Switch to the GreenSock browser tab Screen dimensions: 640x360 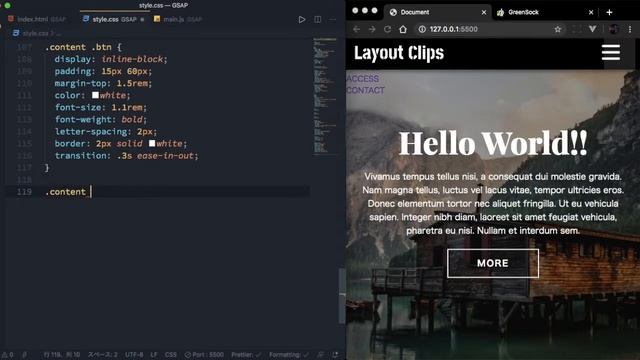[x=544, y=12]
